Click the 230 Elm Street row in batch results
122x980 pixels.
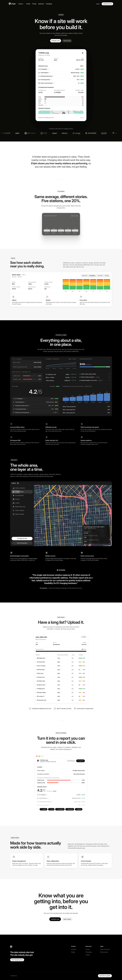pos(61,670)
